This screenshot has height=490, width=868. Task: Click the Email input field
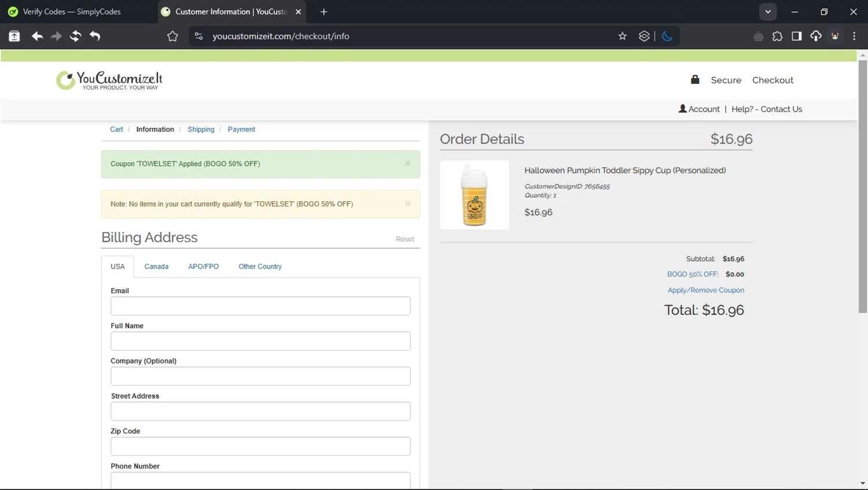coord(260,306)
